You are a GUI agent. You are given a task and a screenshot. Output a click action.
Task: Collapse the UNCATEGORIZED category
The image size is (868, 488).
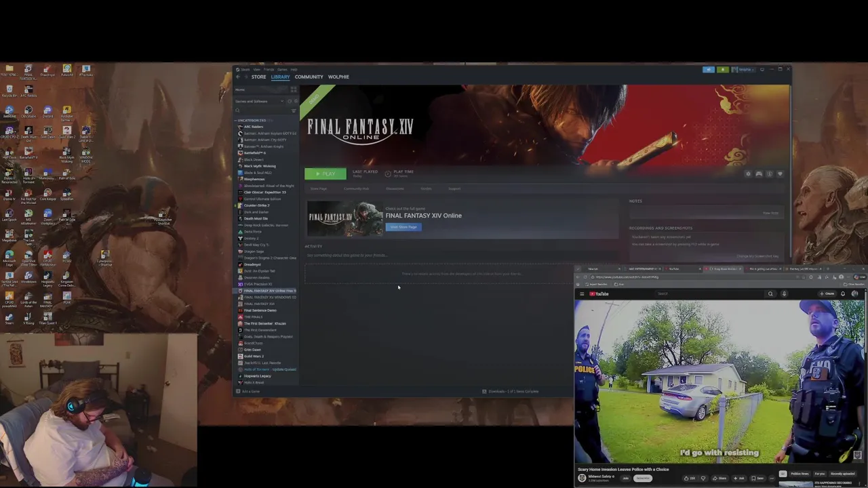point(252,121)
